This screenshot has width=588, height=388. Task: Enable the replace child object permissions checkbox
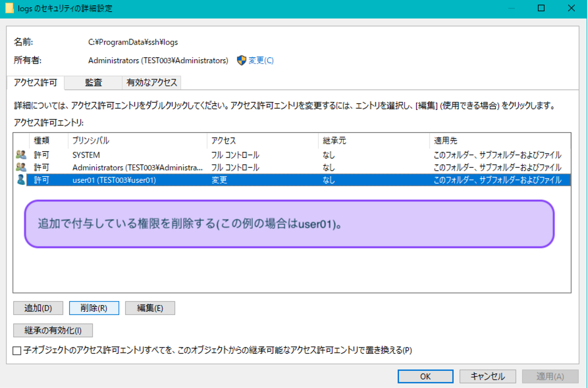(18, 351)
